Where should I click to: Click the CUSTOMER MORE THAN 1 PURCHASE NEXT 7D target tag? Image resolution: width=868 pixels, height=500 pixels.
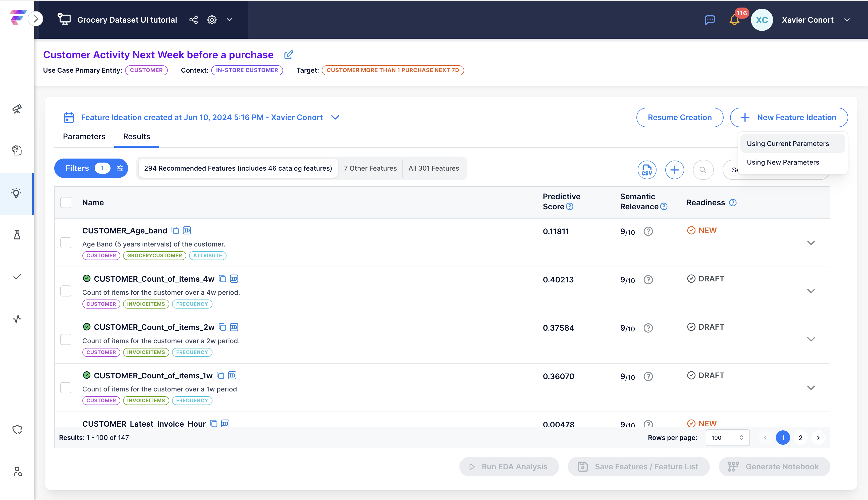tap(393, 70)
